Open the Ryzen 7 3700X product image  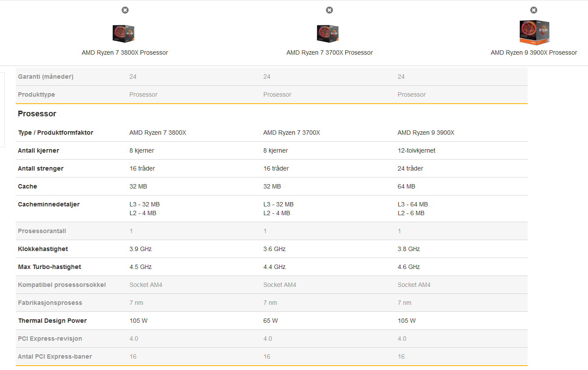coord(328,34)
